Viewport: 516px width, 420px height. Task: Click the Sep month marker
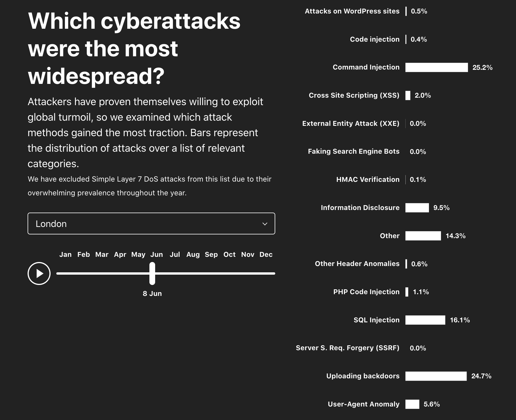point(211,255)
